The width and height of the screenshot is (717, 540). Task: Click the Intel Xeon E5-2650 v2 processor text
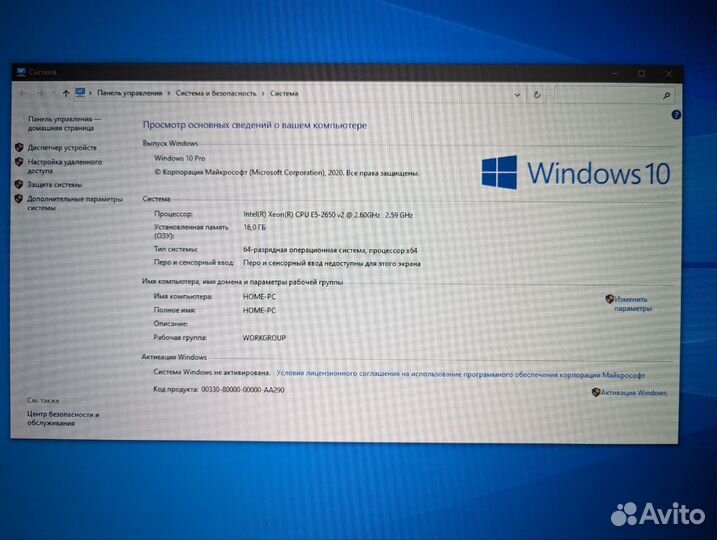[x=328, y=214]
